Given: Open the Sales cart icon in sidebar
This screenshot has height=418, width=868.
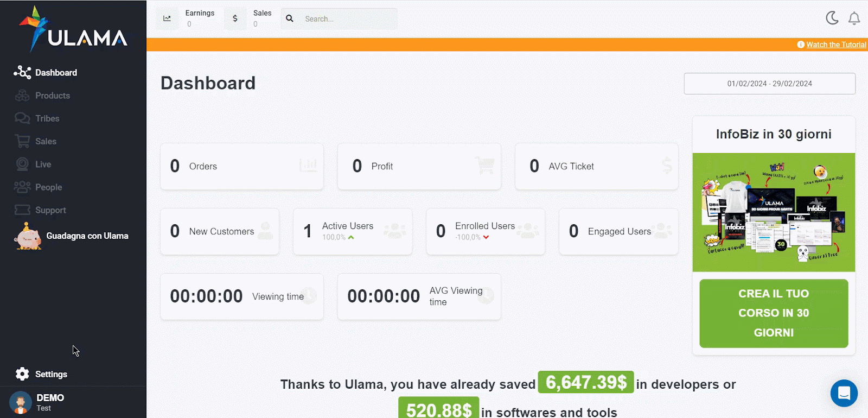Looking at the screenshot, I should tap(22, 141).
